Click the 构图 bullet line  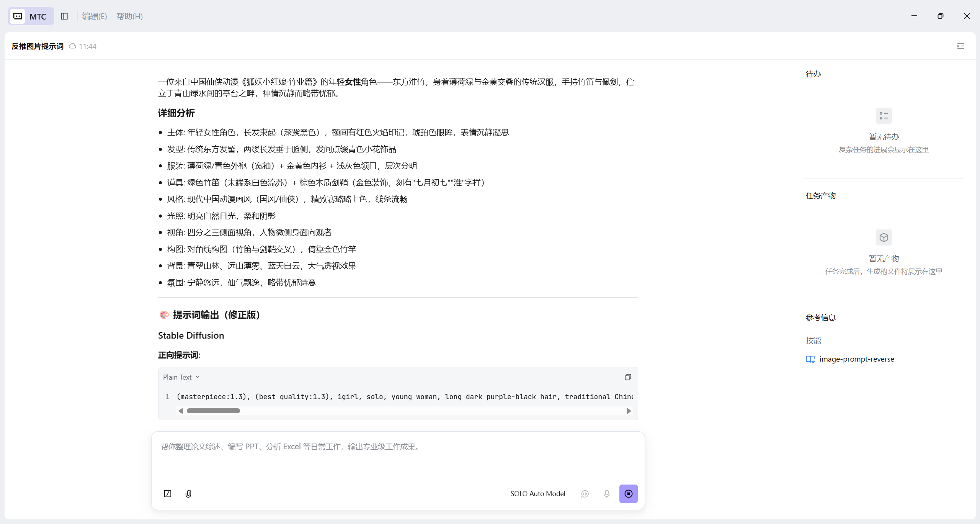[x=261, y=249]
